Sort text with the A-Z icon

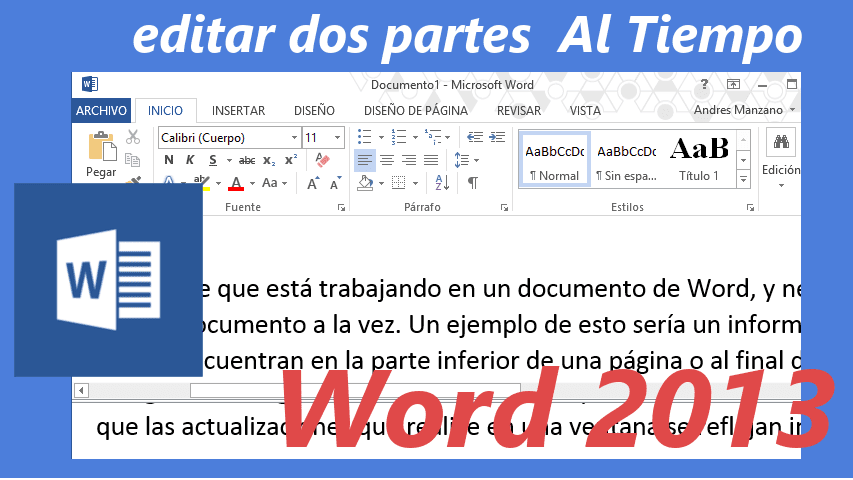[442, 183]
